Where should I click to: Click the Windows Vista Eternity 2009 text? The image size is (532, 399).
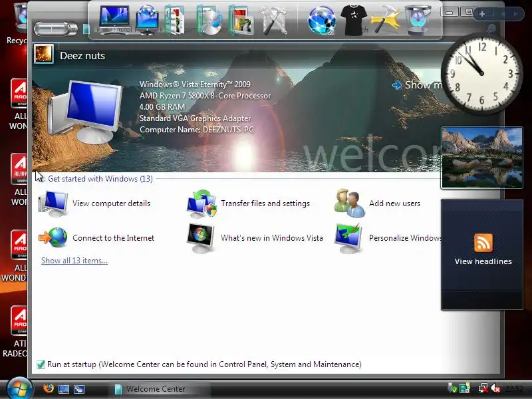point(195,84)
